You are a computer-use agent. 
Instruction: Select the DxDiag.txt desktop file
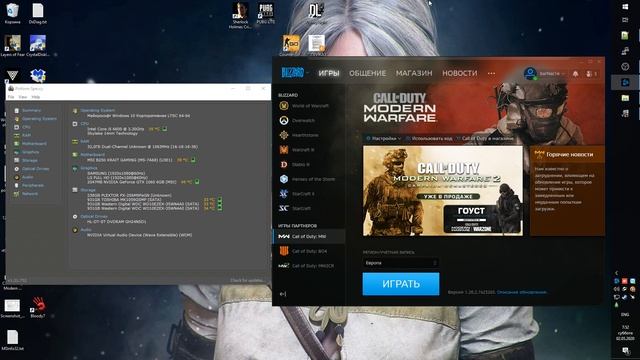38,13
